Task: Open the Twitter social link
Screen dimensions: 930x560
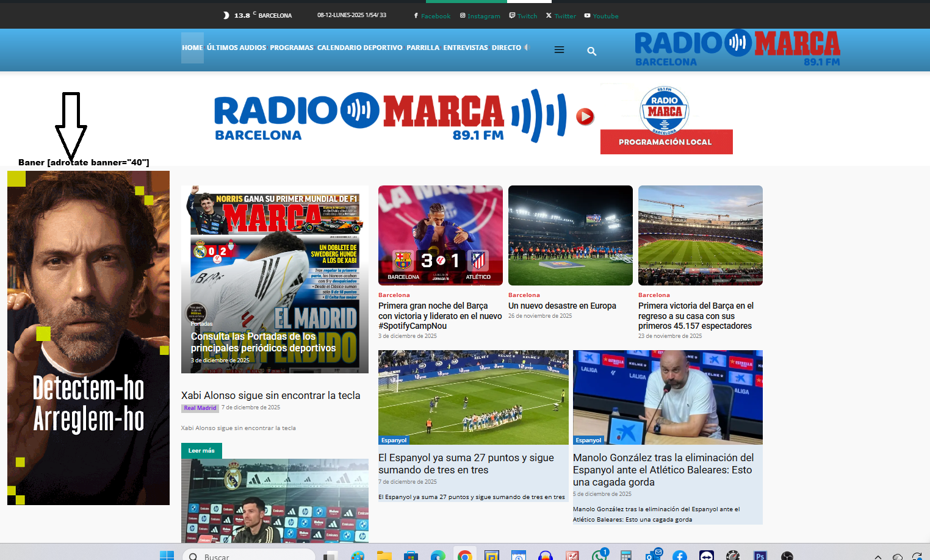Action: (565, 16)
